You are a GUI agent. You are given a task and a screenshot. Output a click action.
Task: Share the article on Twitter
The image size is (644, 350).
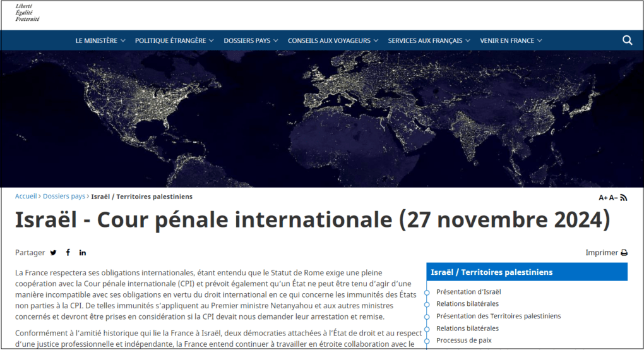[x=54, y=253]
